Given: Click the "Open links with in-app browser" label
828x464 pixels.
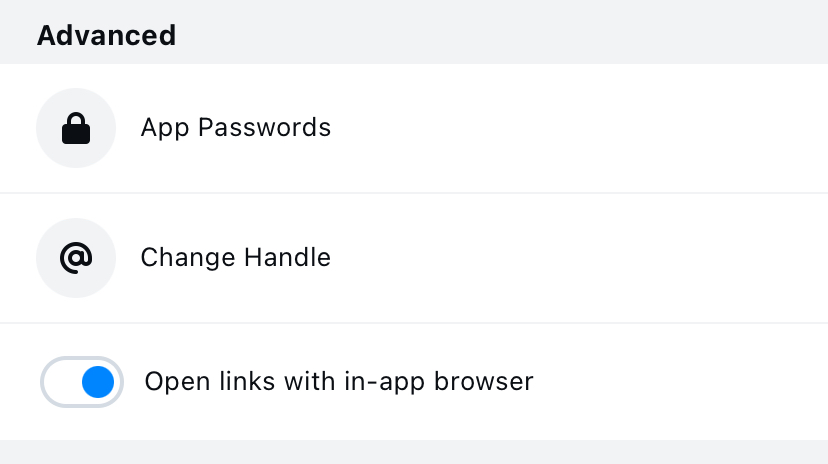Looking at the screenshot, I should point(339,382).
